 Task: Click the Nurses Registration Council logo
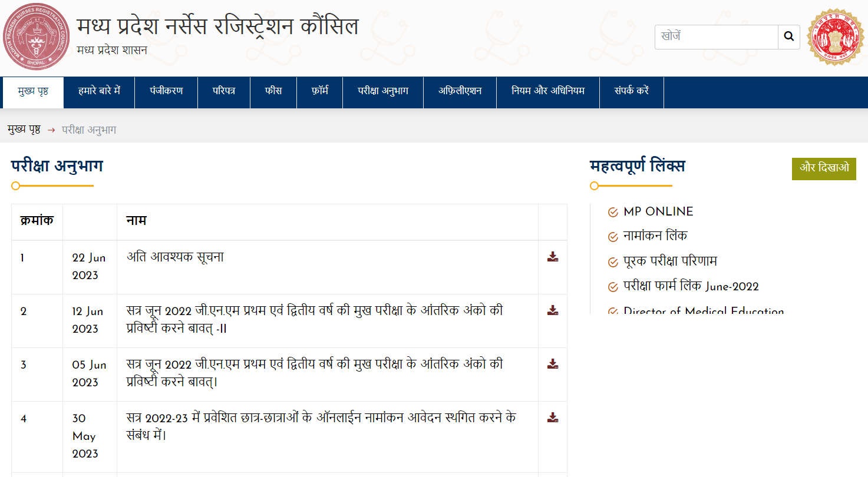[x=36, y=37]
